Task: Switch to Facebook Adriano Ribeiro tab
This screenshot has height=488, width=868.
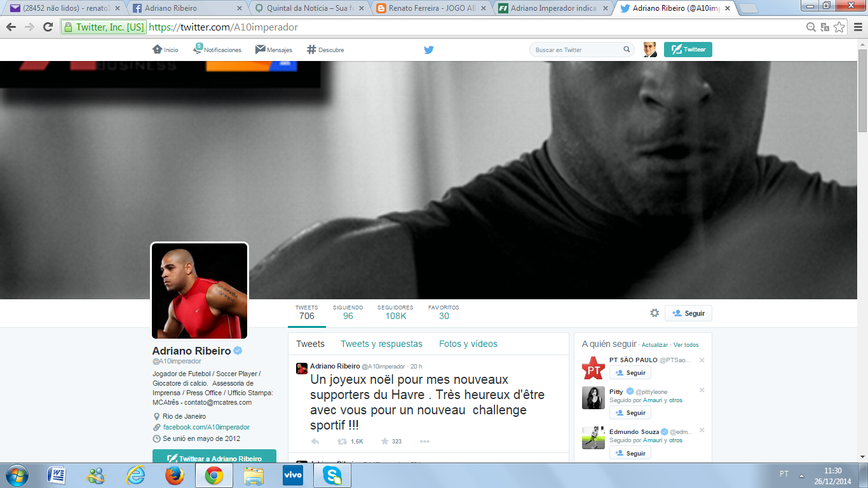Action: click(x=187, y=8)
